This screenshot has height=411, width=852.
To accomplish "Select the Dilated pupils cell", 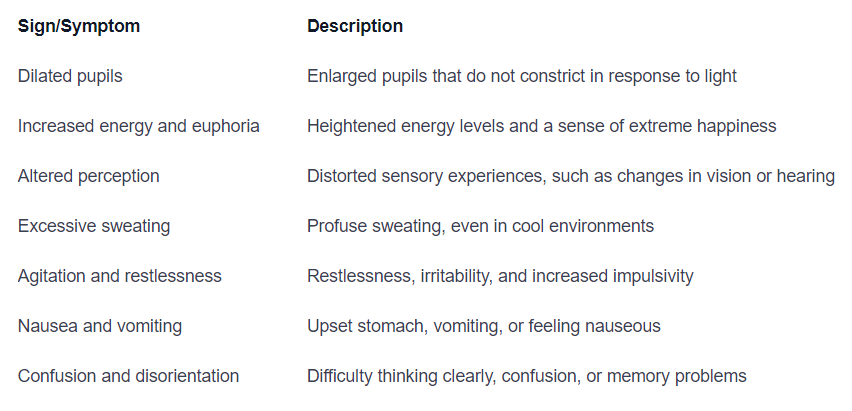I will (70, 76).
